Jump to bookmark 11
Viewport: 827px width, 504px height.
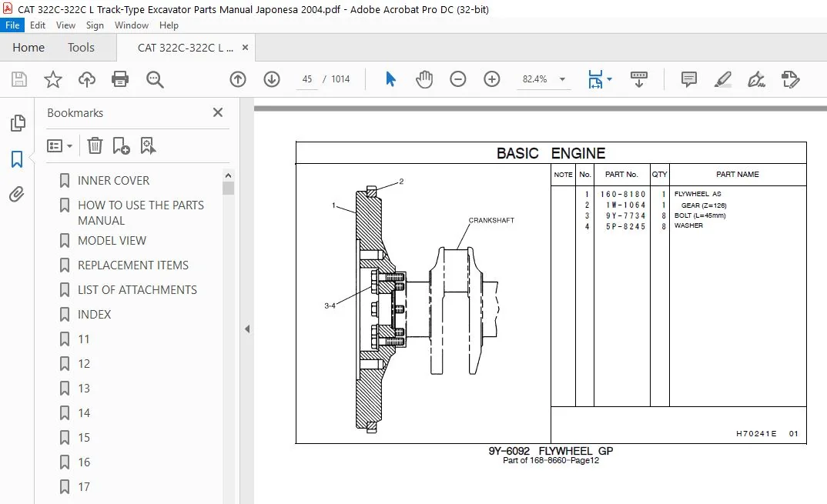[84, 339]
